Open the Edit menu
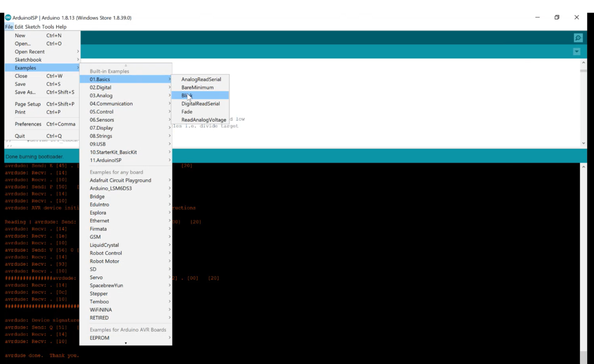This screenshot has height=364, width=594. click(19, 27)
